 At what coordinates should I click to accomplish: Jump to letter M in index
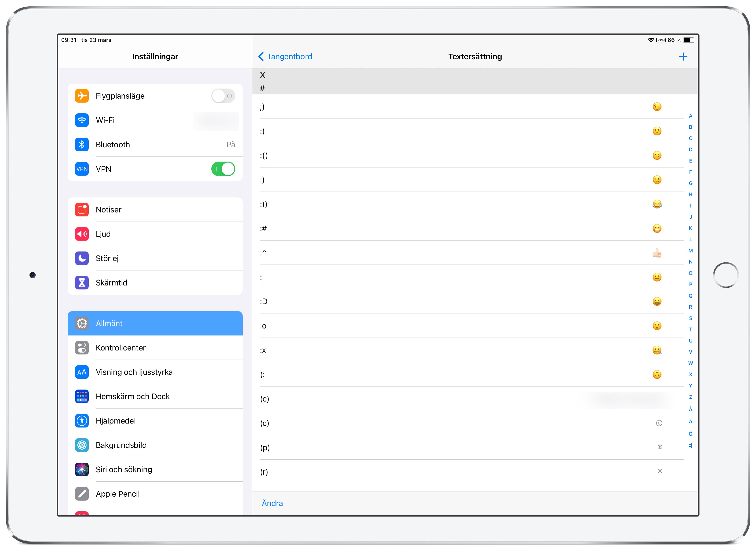pyautogui.click(x=690, y=250)
